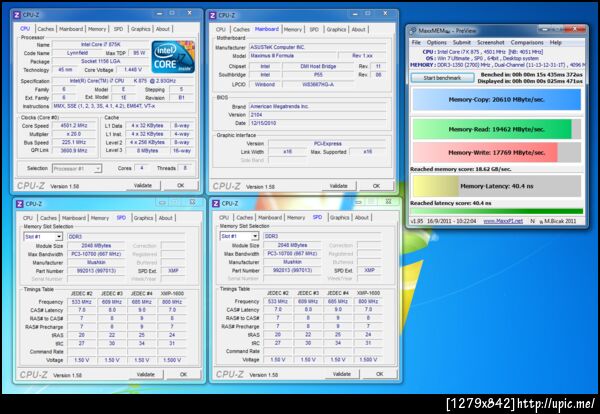Open About tab in lower-right SPD window
The width and height of the screenshot is (600, 414).
point(362,218)
